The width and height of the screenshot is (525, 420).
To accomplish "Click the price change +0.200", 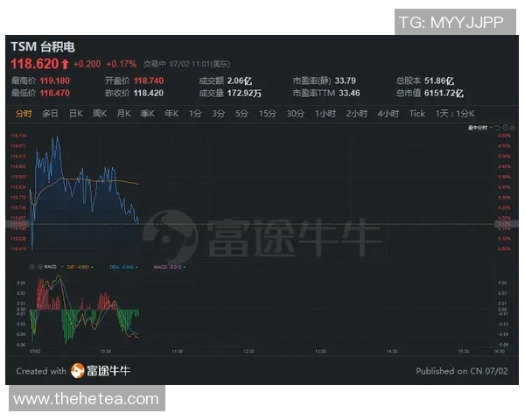I will coord(87,64).
